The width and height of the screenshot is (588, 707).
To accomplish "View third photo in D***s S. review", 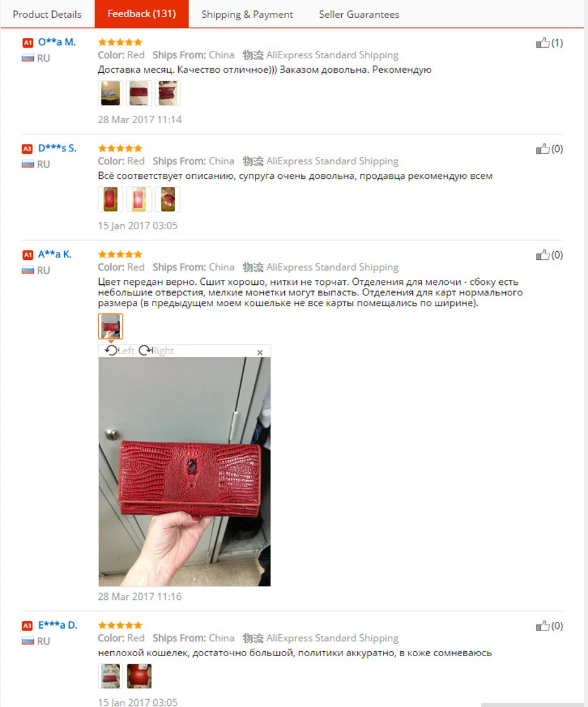I will click(168, 199).
